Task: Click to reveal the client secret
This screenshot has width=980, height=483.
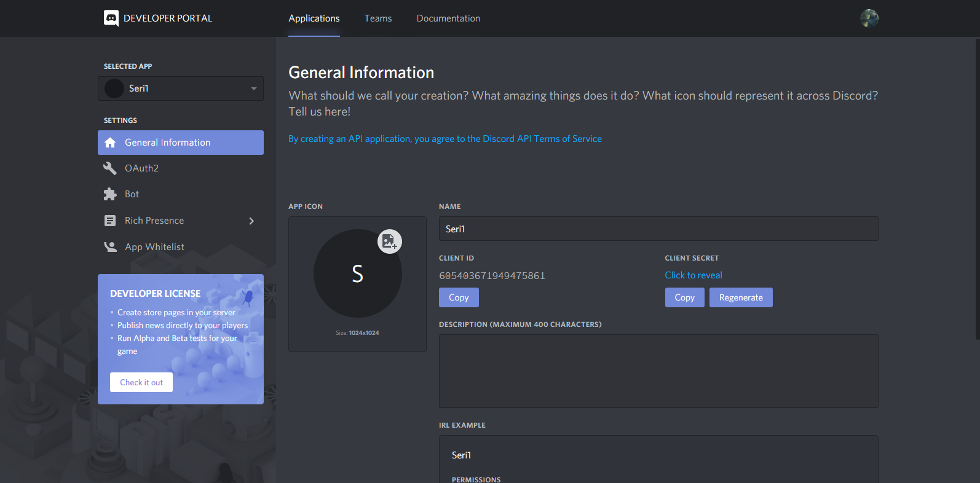Action: pyautogui.click(x=694, y=275)
